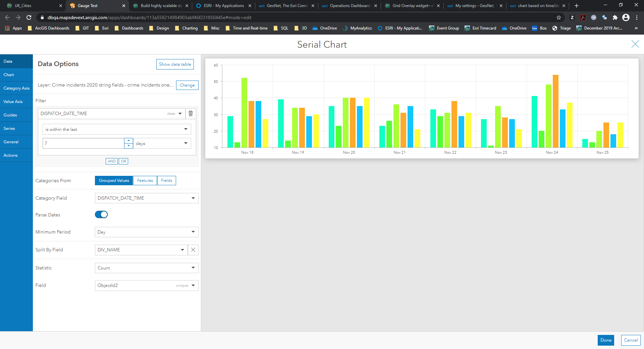Open the Category Axis settings

(x=16, y=88)
